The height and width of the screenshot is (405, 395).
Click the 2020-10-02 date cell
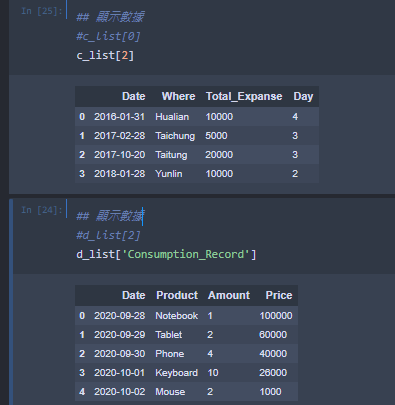point(120,392)
